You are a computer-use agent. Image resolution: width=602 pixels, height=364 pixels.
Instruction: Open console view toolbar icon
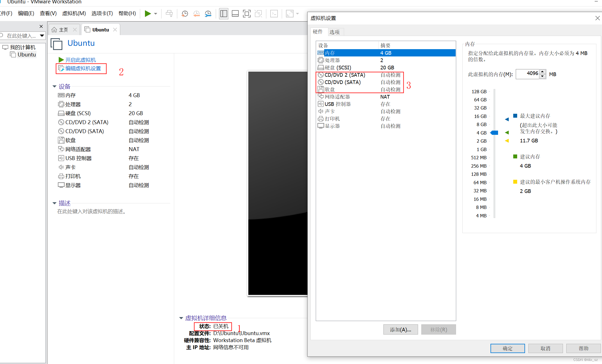click(x=274, y=13)
